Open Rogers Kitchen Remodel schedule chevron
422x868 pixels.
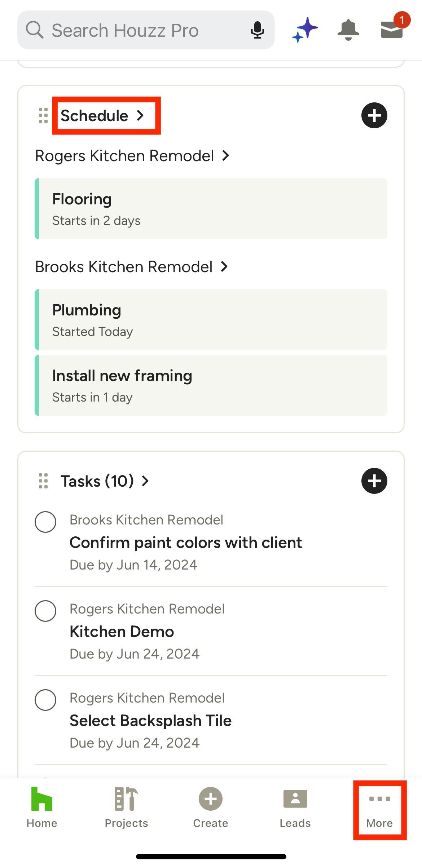[226, 156]
